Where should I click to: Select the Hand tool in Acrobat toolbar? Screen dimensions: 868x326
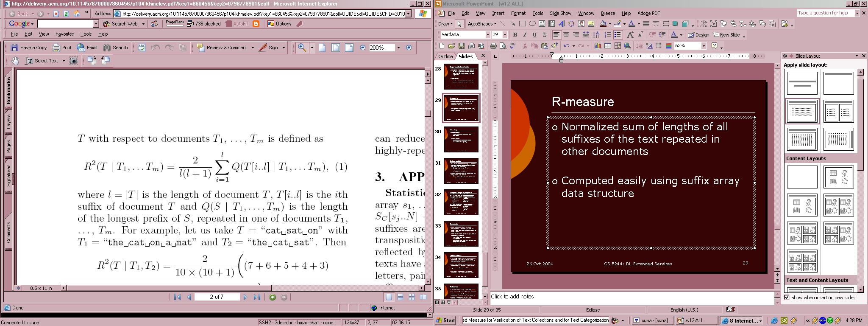click(x=16, y=61)
